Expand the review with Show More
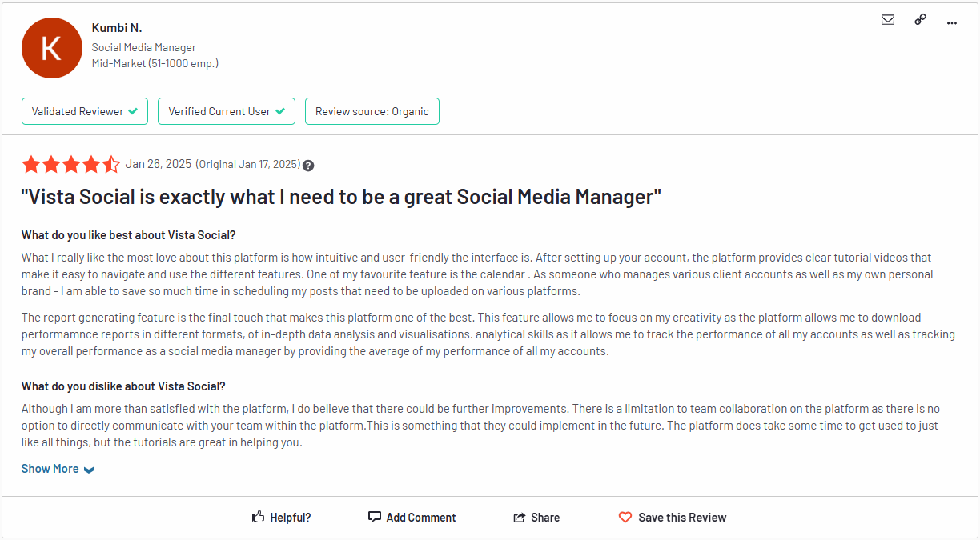This screenshot has width=980, height=540. point(50,469)
